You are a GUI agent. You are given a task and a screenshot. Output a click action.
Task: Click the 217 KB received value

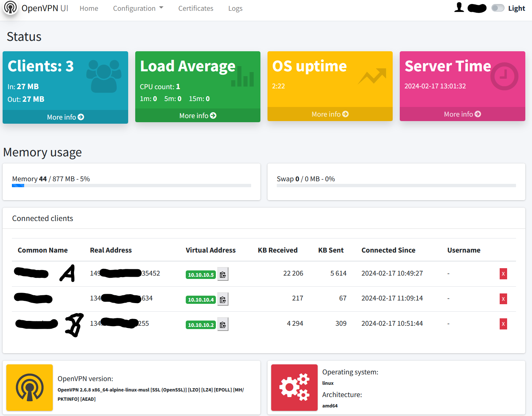[x=298, y=298]
